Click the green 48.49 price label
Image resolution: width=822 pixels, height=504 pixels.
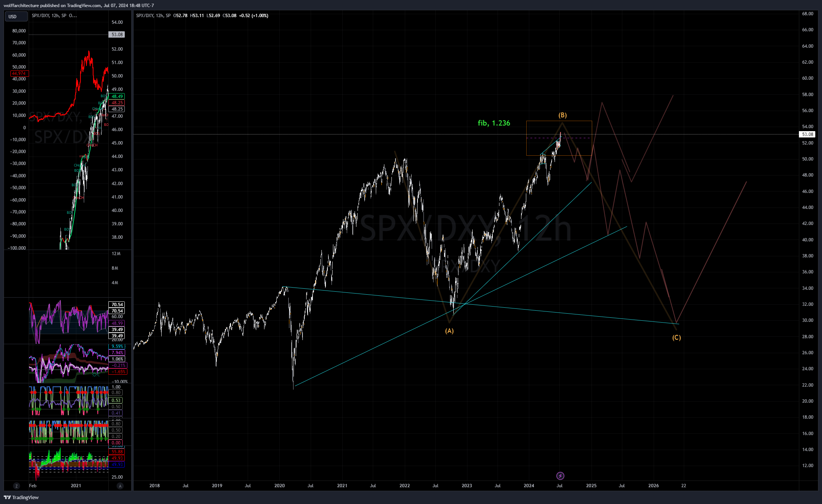coord(117,96)
